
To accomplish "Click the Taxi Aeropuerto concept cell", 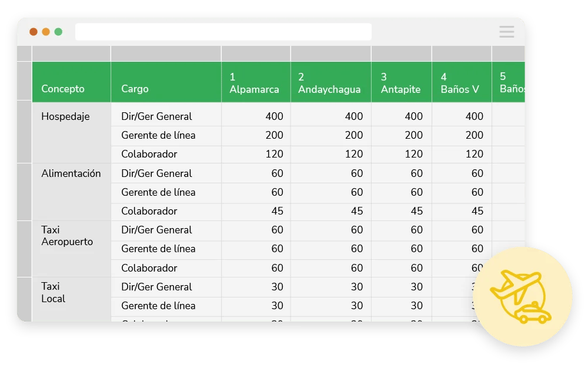I will [x=72, y=249].
